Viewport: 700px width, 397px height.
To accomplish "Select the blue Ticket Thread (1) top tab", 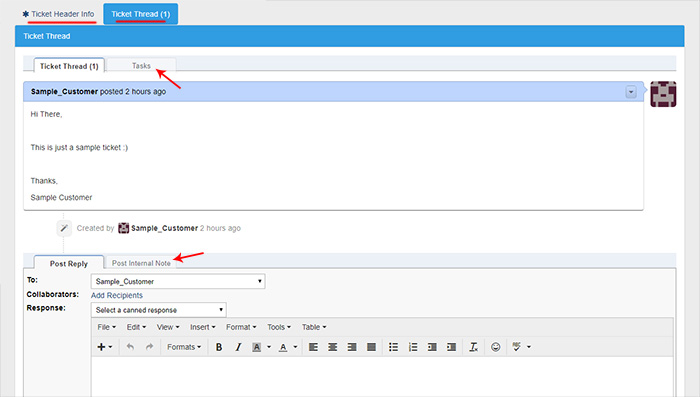I will (141, 14).
